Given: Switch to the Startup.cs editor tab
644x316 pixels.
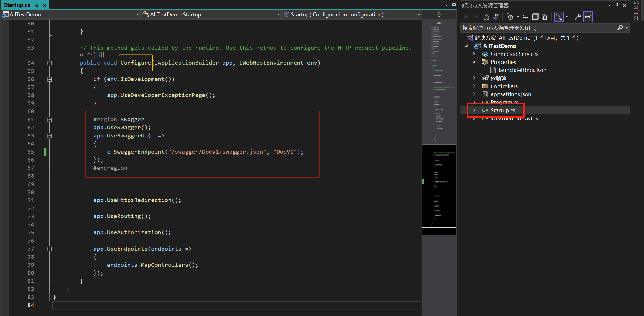Looking at the screenshot, I should pos(17,5).
